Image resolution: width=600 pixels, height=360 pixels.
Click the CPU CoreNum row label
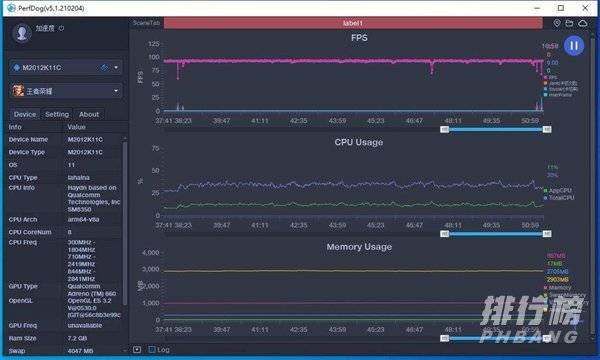[30, 232]
